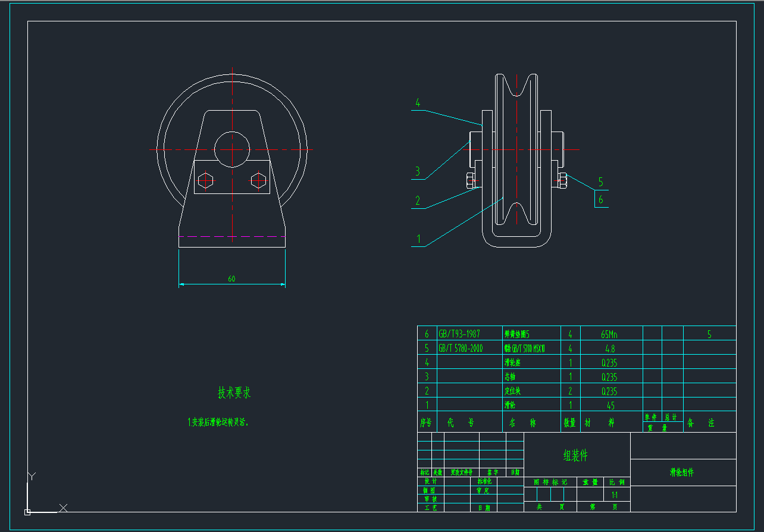Click the 1:1 scale value cell
This screenshot has width=764, height=532.
point(615,495)
